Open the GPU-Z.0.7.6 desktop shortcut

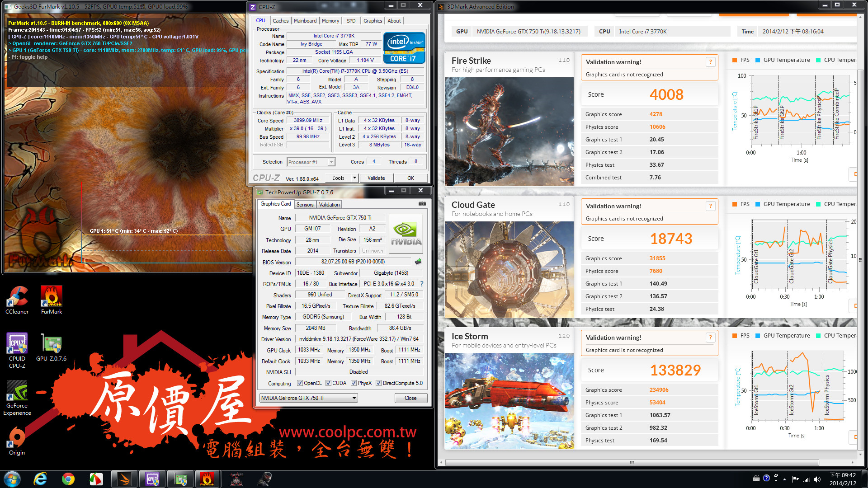[x=52, y=347]
